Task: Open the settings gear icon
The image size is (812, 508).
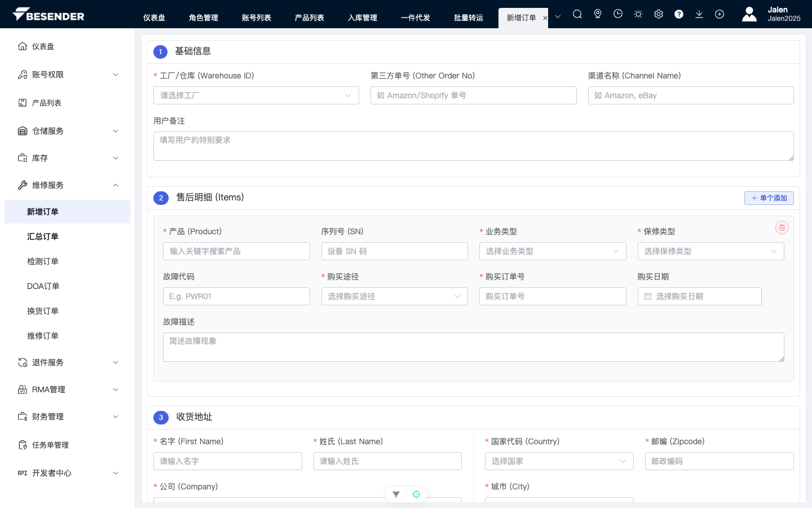Action: click(659, 14)
